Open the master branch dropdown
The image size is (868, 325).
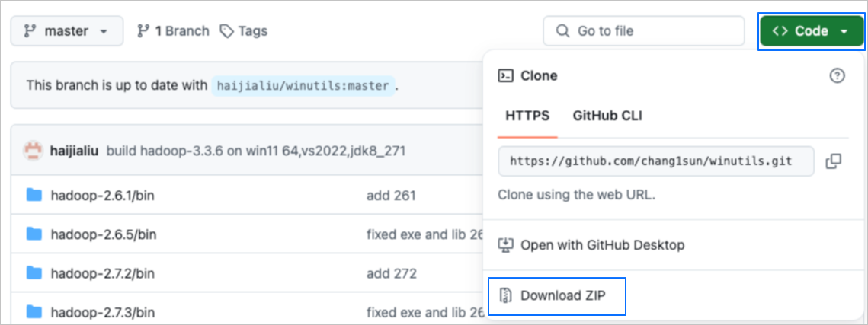(x=66, y=31)
